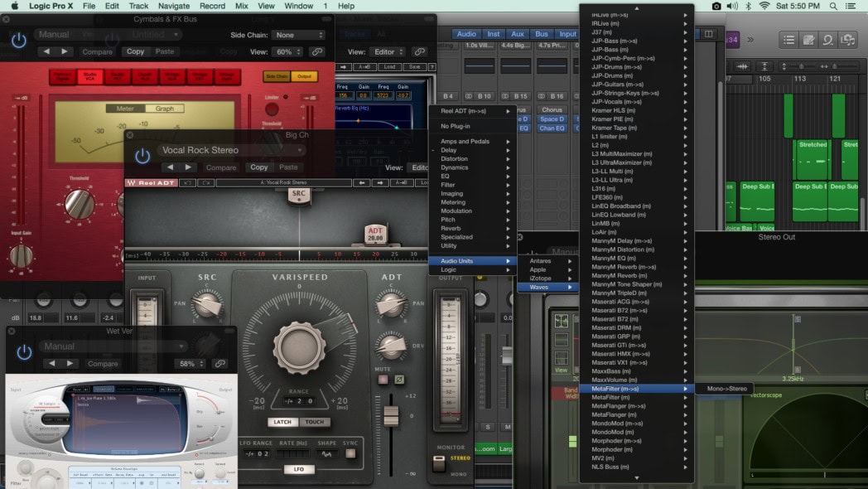The width and height of the screenshot is (868, 489).
Task: Click A->B copy button in Reel ADT toolbar
Action: (402, 182)
